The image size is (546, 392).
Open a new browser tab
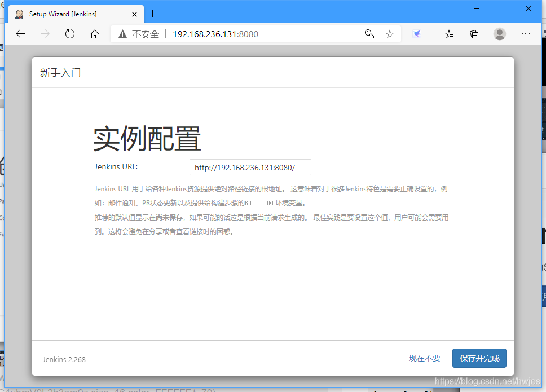152,14
